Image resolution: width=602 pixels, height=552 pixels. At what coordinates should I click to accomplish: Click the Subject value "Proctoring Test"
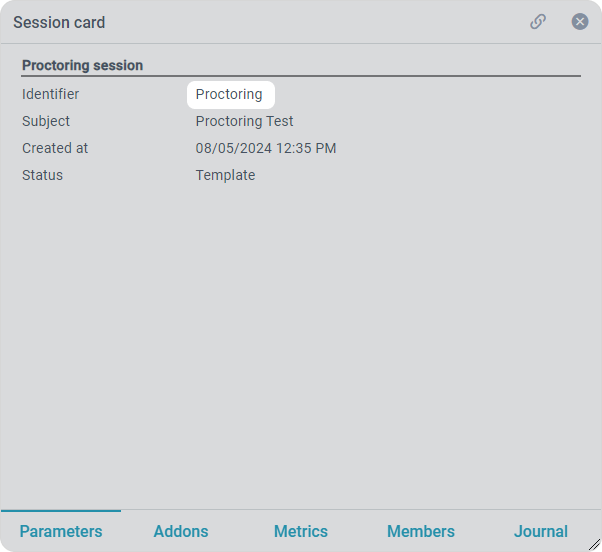point(244,121)
